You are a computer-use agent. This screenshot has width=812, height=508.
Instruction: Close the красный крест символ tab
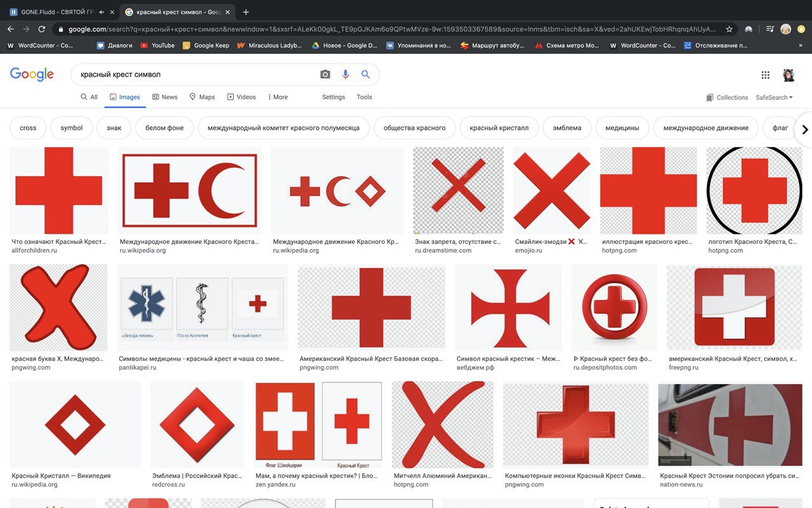[228, 12]
